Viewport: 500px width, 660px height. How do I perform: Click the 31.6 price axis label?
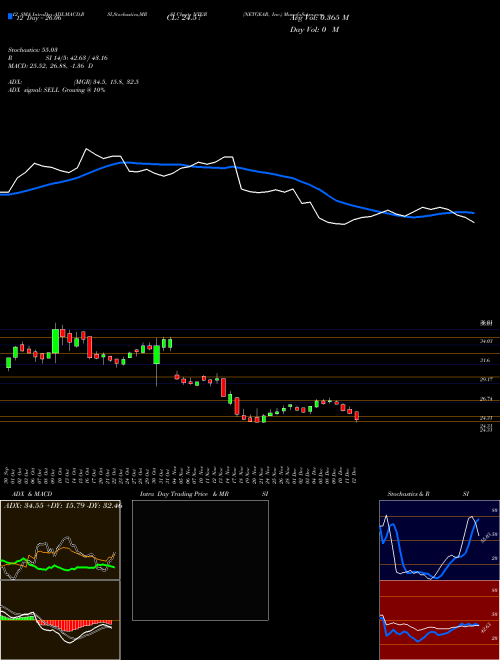(485, 361)
